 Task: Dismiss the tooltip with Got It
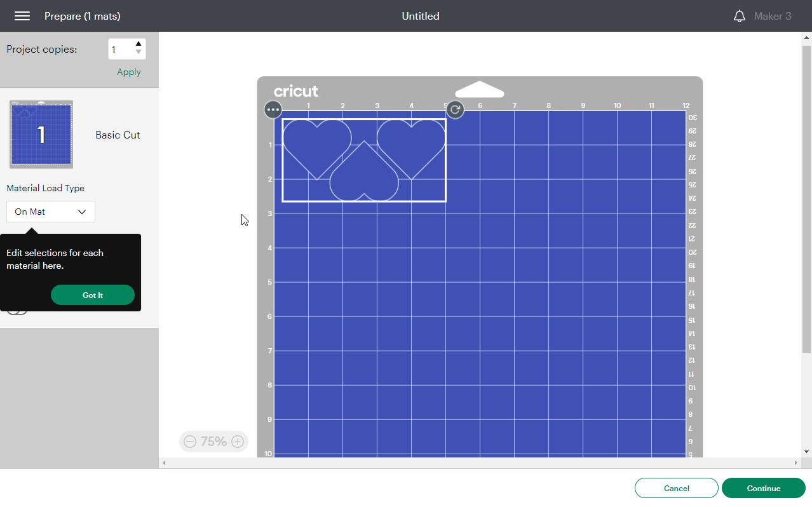[x=93, y=295]
